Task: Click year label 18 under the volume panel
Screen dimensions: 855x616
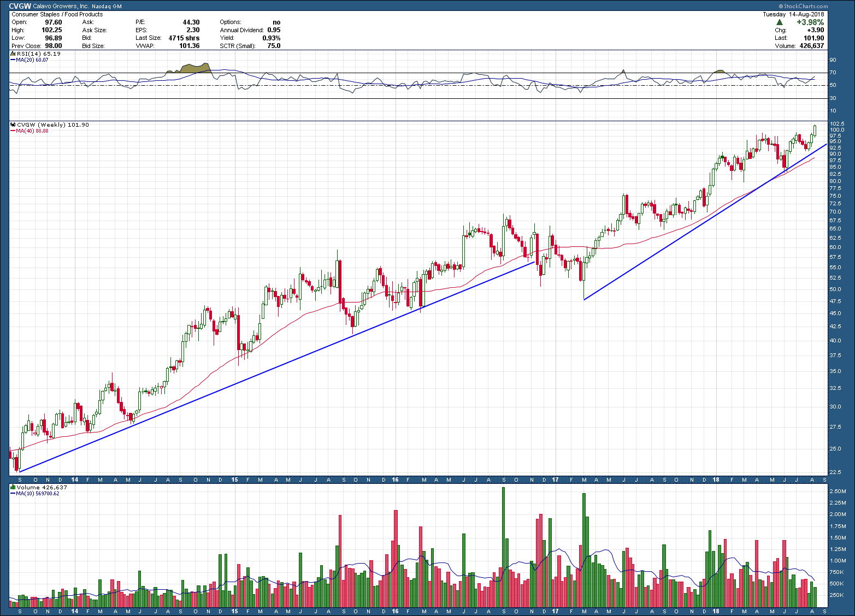Action: tap(716, 611)
